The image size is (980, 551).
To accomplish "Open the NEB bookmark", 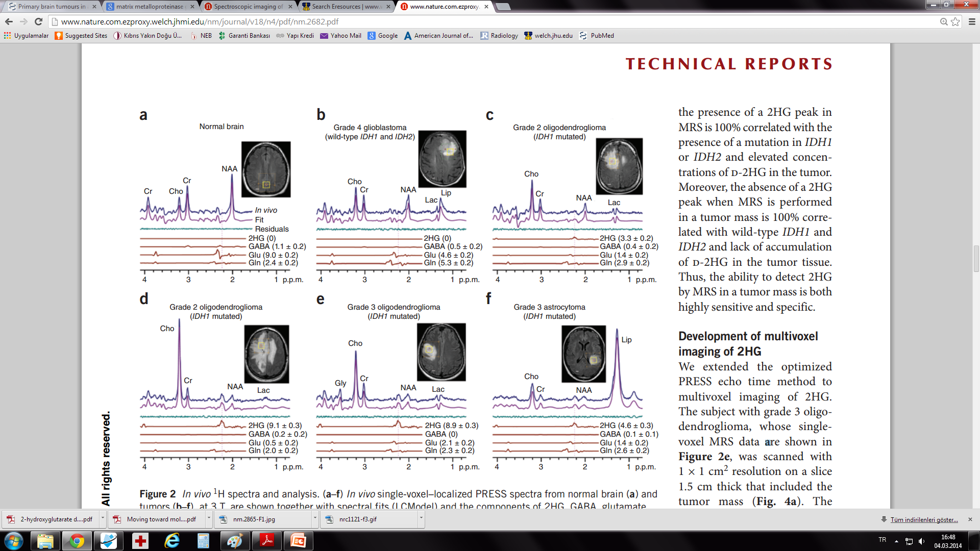I will pos(201,36).
